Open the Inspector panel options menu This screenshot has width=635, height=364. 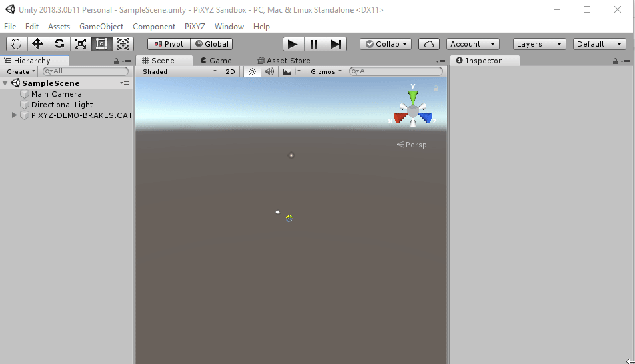click(625, 61)
